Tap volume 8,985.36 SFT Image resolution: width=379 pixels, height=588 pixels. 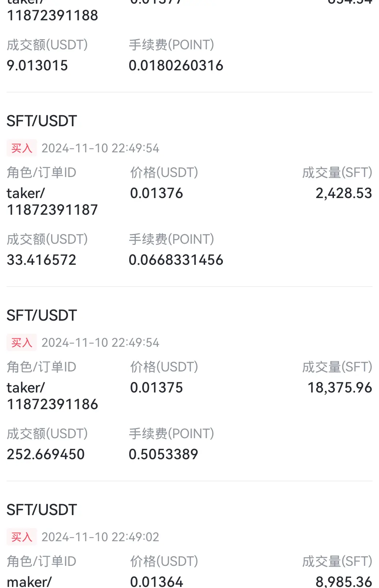point(344,581)
